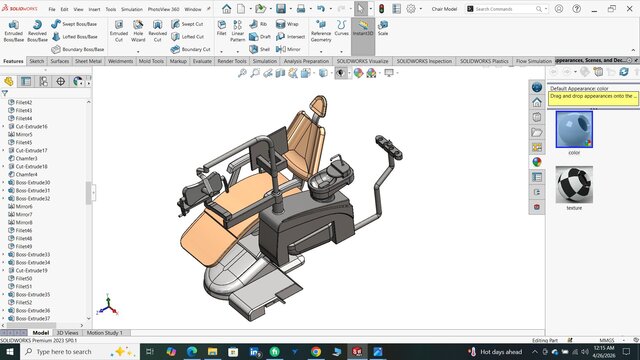Toggle the Select cursor tool
640x360 pixels.
(x=361, y=9)
